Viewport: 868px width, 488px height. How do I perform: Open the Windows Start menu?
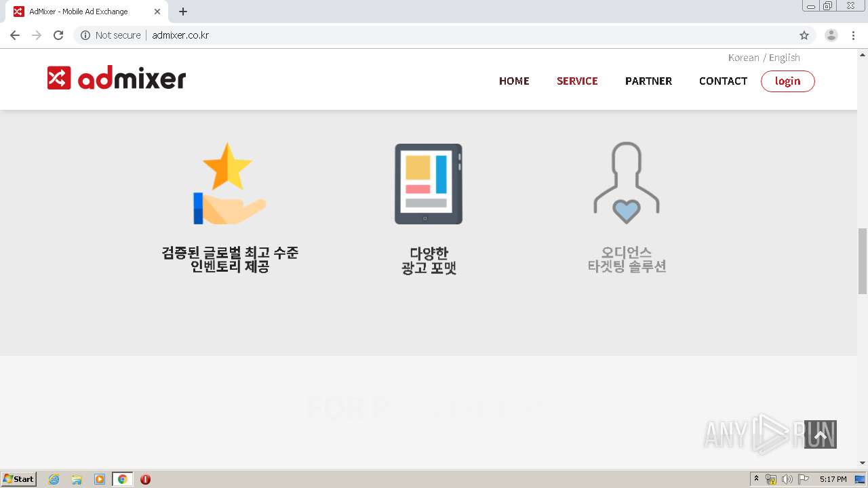(19, 479)
